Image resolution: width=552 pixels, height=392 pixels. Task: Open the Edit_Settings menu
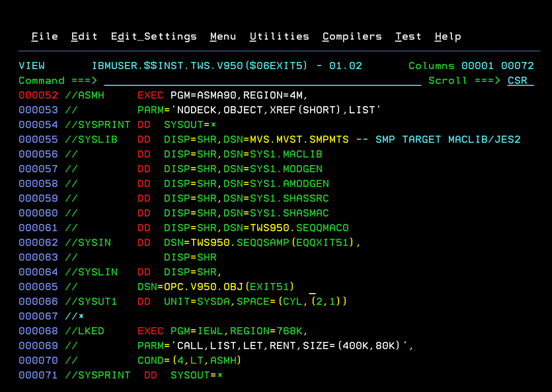coord(154,36)
